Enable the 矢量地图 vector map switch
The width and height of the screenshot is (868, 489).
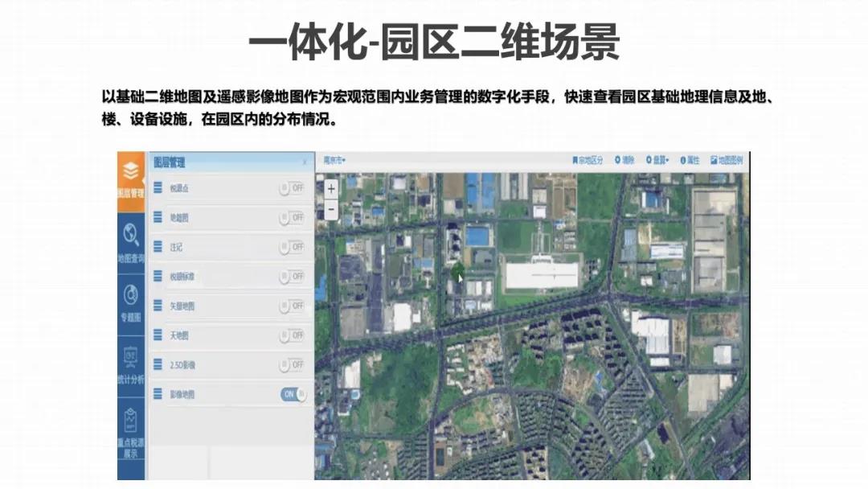[292, 305]
